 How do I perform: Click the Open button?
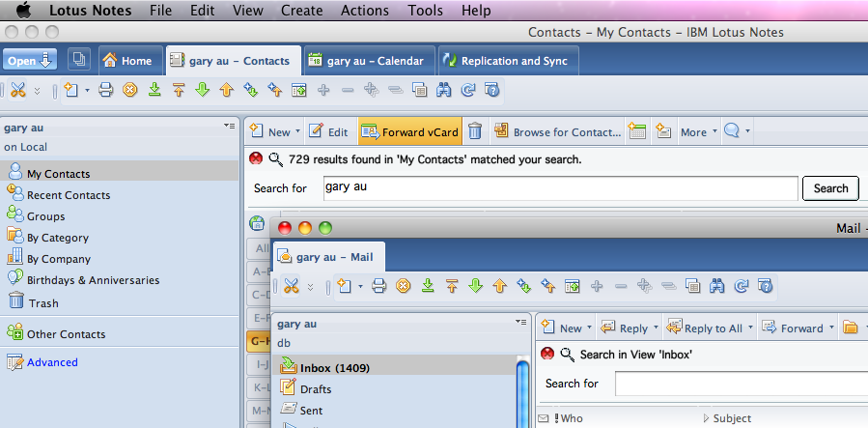(x=29, y=60)
